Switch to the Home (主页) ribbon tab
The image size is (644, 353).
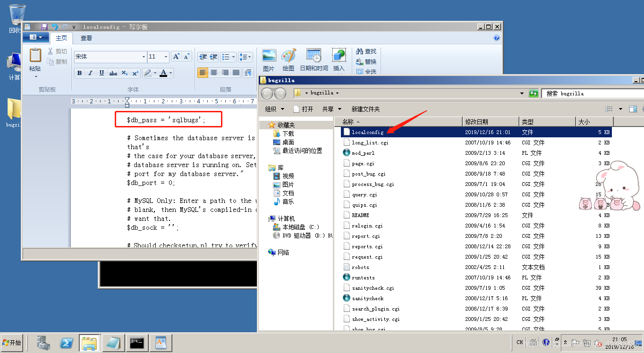point(61,38)
